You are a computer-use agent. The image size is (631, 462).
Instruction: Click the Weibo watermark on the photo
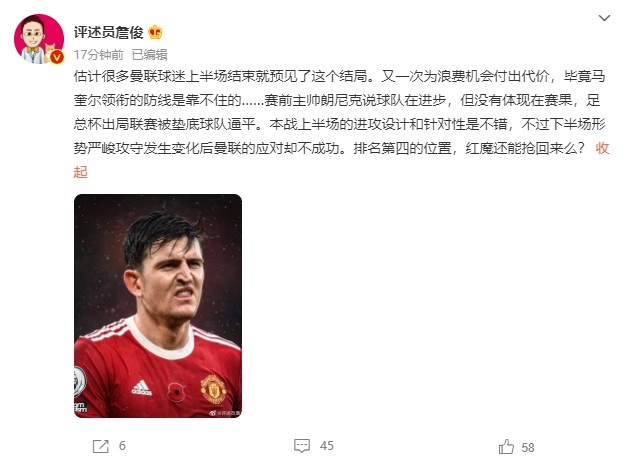225,413
